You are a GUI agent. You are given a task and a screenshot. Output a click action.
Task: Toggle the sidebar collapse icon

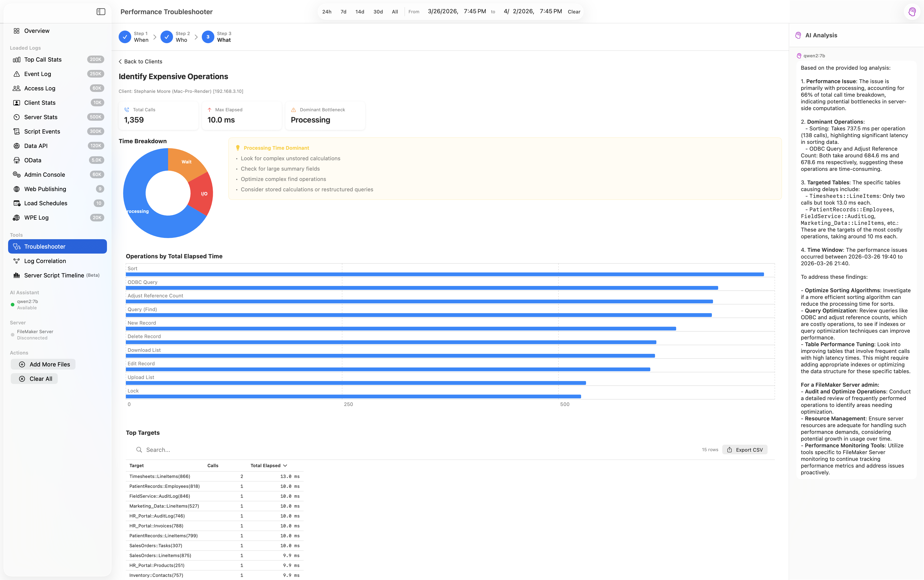point(101,12)
